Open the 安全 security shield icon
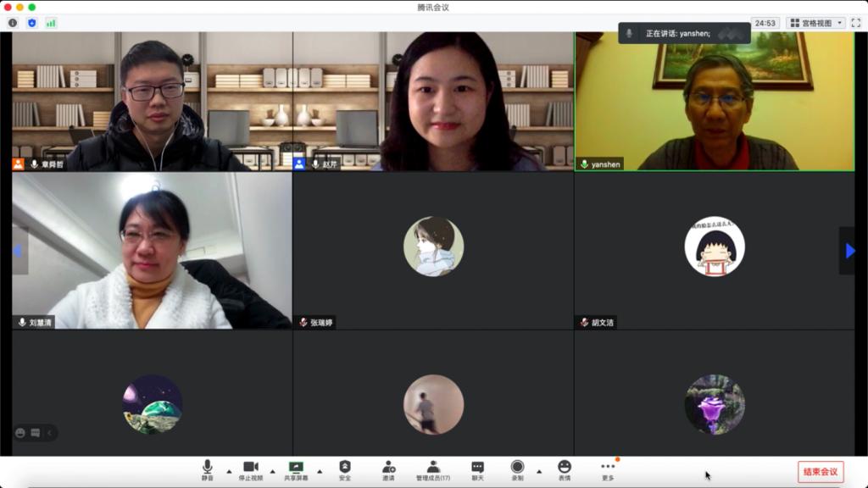 [345, 470]
